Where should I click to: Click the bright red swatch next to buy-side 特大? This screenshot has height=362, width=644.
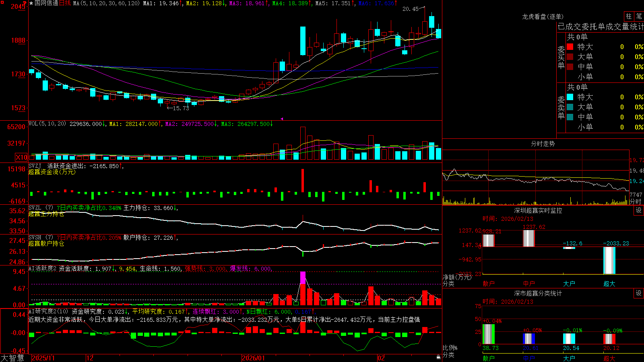click(x=570, y=47)
